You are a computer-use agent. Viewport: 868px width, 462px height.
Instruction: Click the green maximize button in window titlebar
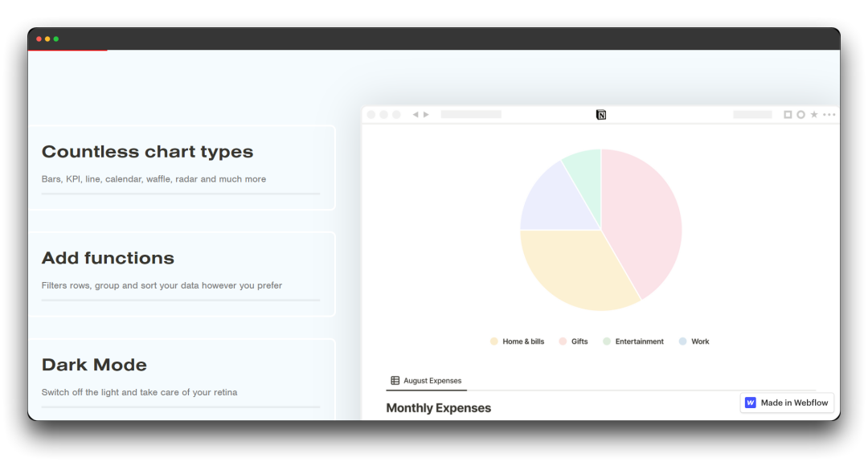[x=56, y=39]
